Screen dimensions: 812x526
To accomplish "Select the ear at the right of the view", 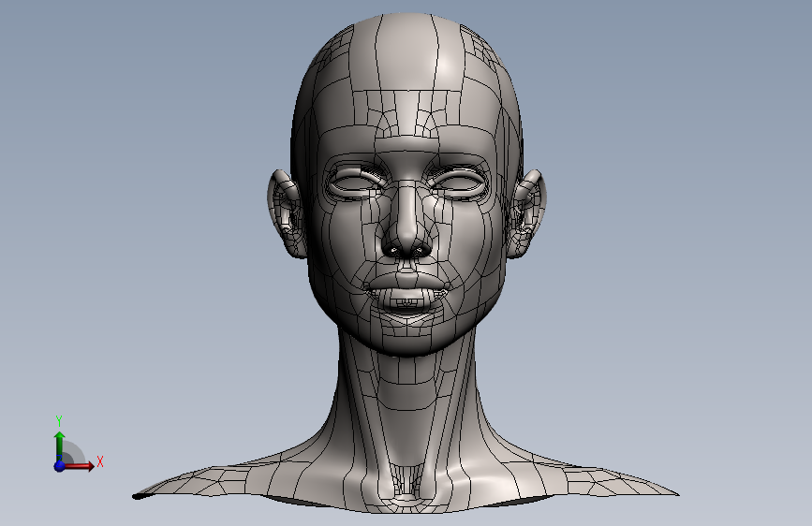I will click(526, 213).
